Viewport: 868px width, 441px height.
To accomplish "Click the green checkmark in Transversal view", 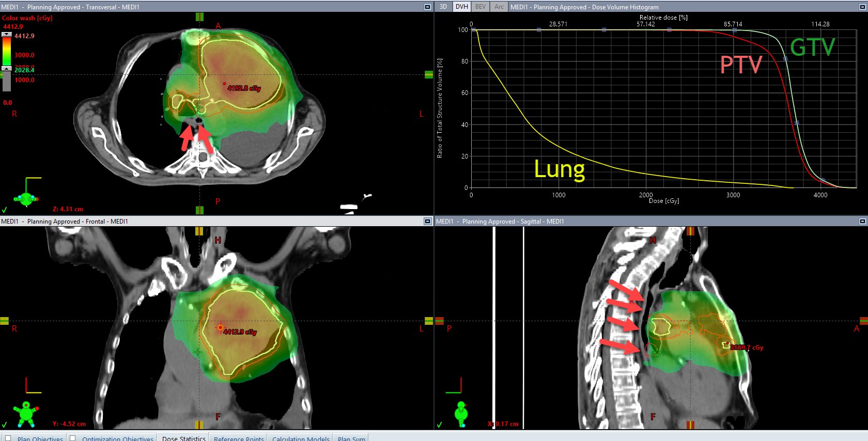I will click(5, 210).
